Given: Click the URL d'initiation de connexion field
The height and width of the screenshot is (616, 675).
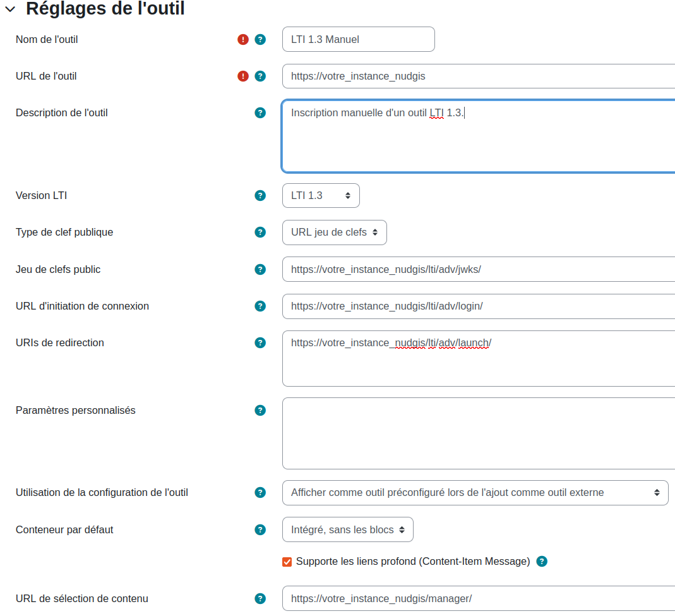Looking at the screenshot, I should (x=479, y=306).
